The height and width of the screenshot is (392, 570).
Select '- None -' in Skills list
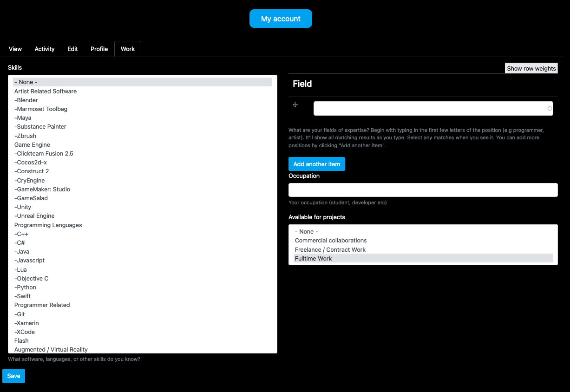click(x=143, y=82)
